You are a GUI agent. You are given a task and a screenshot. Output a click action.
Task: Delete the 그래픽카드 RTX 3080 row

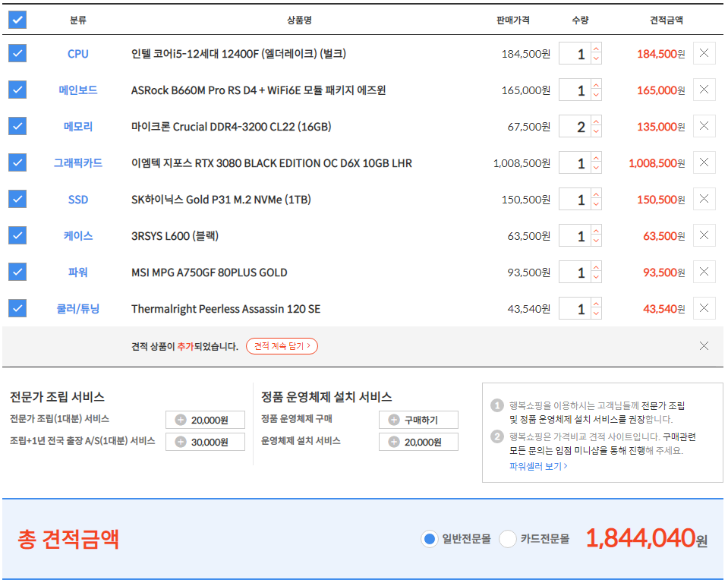pos(704,162)
